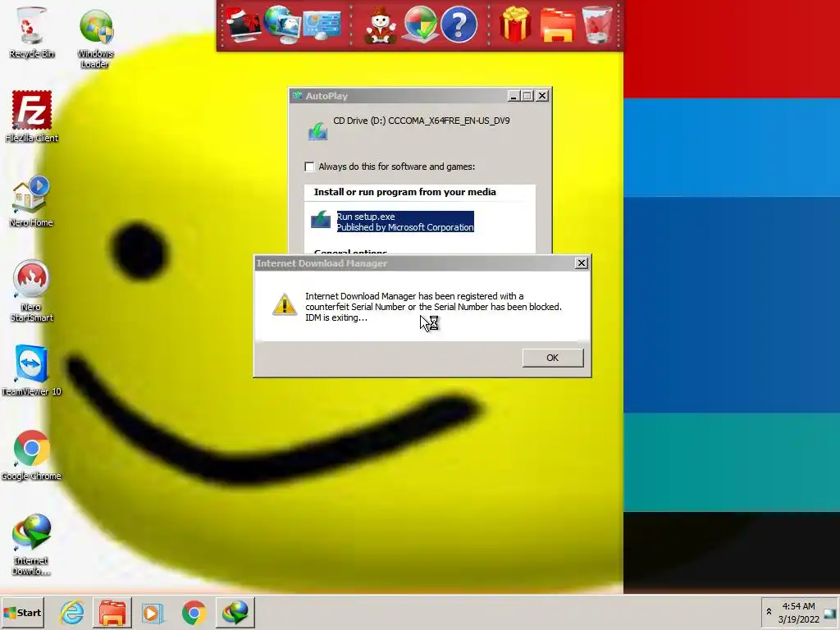Open the file explorer folder taskbar icon
The width and height of the screenshot is (840, 630).
[x=112, y=612]
